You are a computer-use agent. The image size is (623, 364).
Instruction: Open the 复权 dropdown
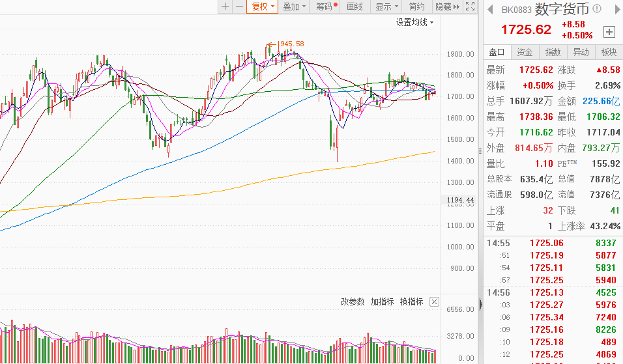(x=263, y=7)
